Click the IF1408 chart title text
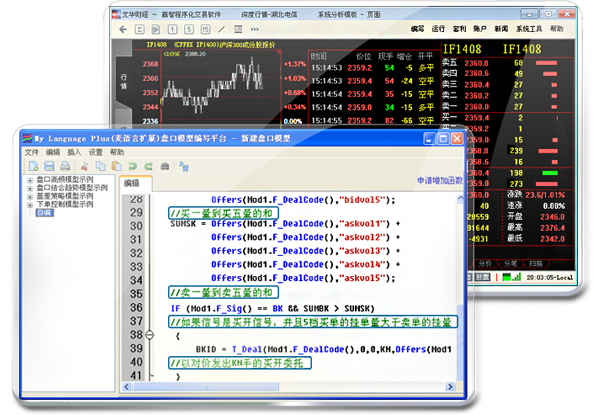This screenshot has height=415, width=593. (x=211, y=45)
